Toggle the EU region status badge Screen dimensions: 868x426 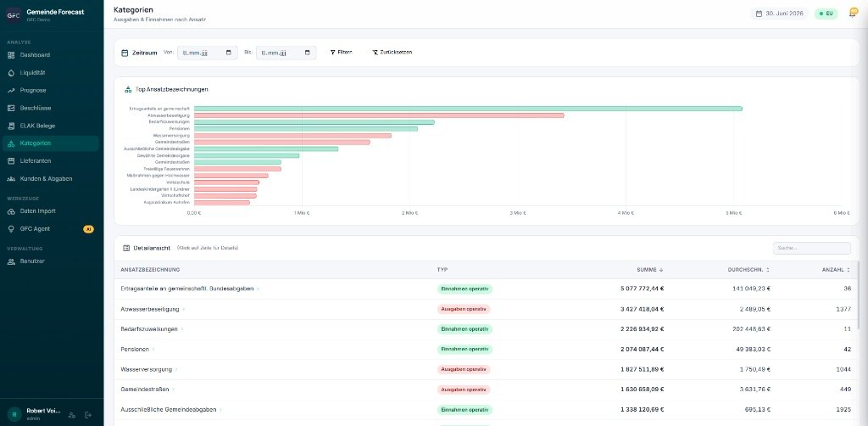coord(826,14)
